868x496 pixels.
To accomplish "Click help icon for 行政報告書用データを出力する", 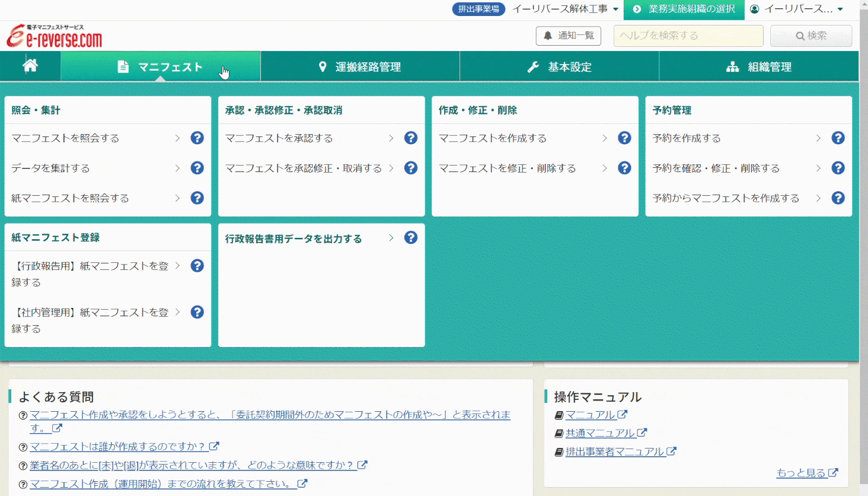I will click(x=411, y=238).
